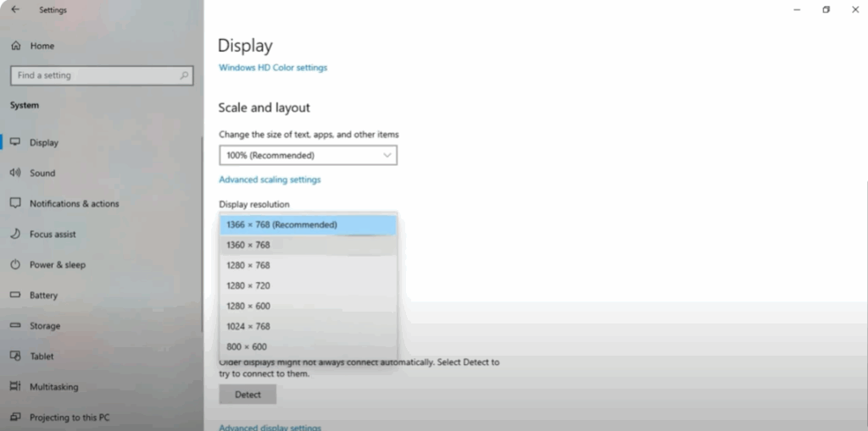Open Advanced display settings link
Screen dimensions: 868x431
[x=270, y=428]
